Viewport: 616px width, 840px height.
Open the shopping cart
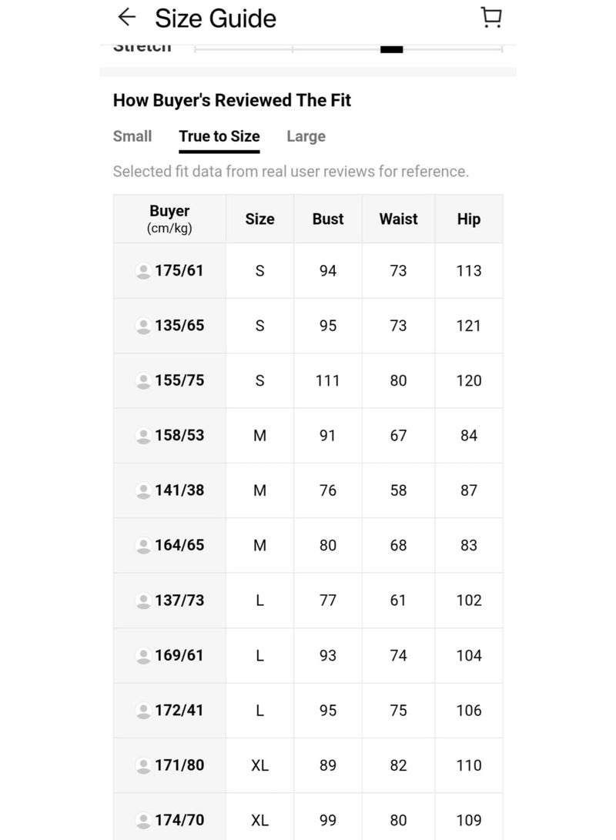(x=490, y=18)
